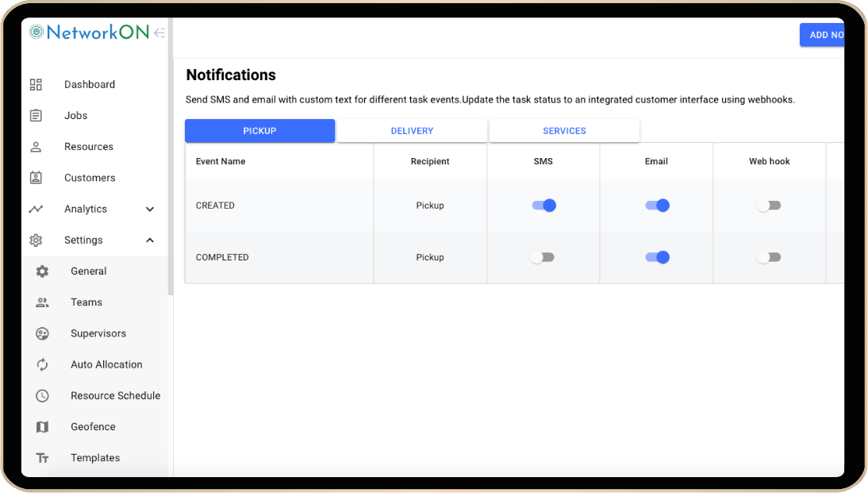868x493 pixels.
Task: Click the Geofence map icon
Action: pyautogui.click(x=43, y=427)
